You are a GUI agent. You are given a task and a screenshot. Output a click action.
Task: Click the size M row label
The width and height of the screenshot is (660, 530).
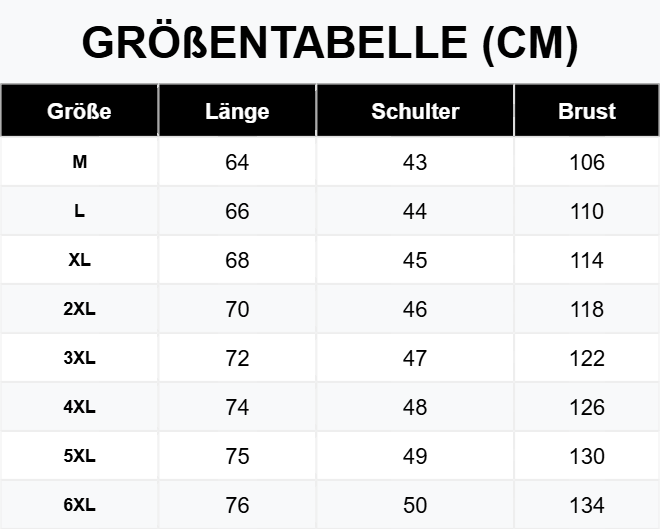tap(79, 162)
